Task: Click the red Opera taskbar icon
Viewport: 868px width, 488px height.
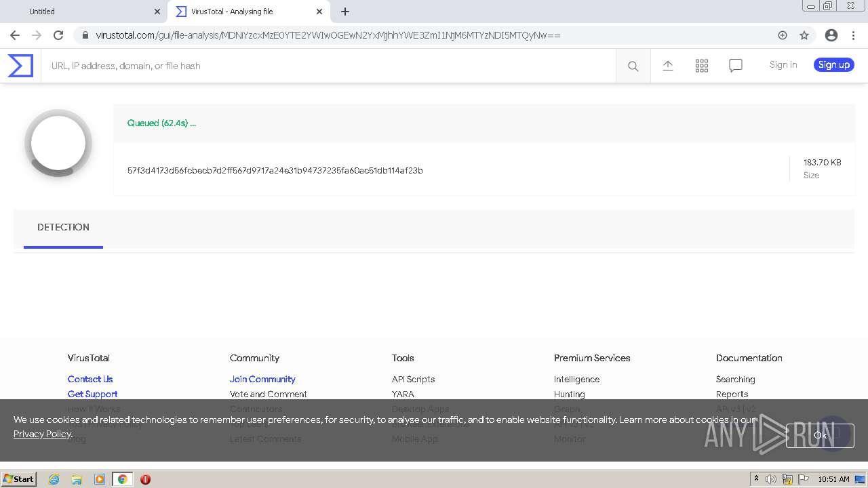Action: (x=145, y=479)
